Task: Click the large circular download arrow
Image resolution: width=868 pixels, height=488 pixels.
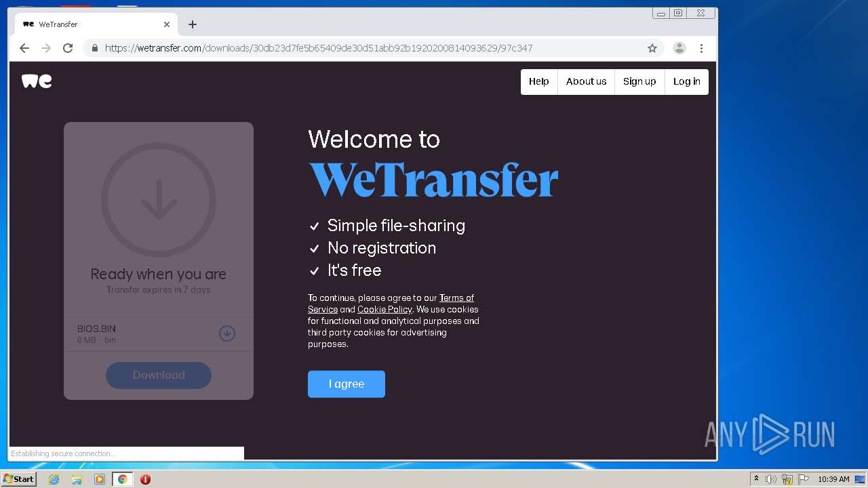Action: 159,200
